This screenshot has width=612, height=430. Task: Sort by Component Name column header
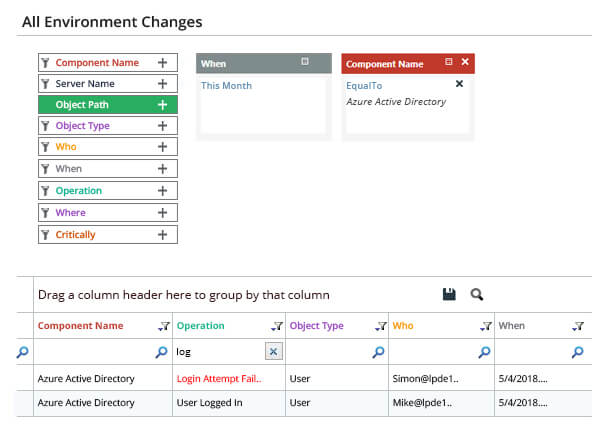tap(80, 325)
